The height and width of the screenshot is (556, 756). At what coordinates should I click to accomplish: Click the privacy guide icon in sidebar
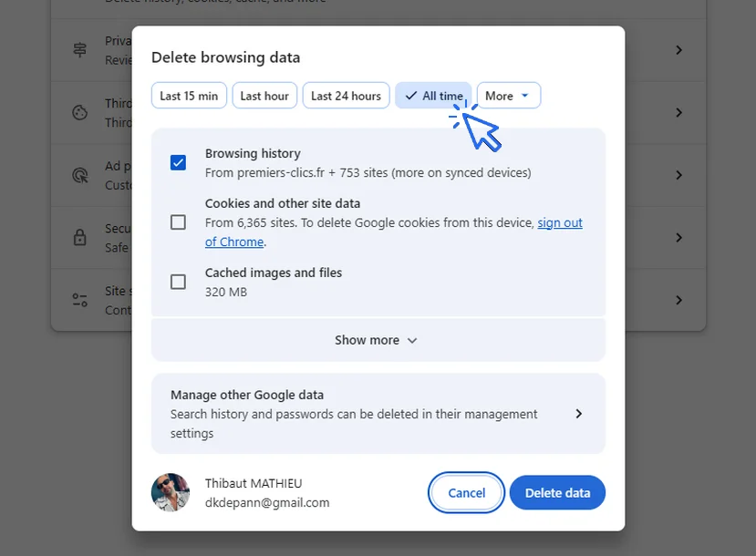(80, 50)
